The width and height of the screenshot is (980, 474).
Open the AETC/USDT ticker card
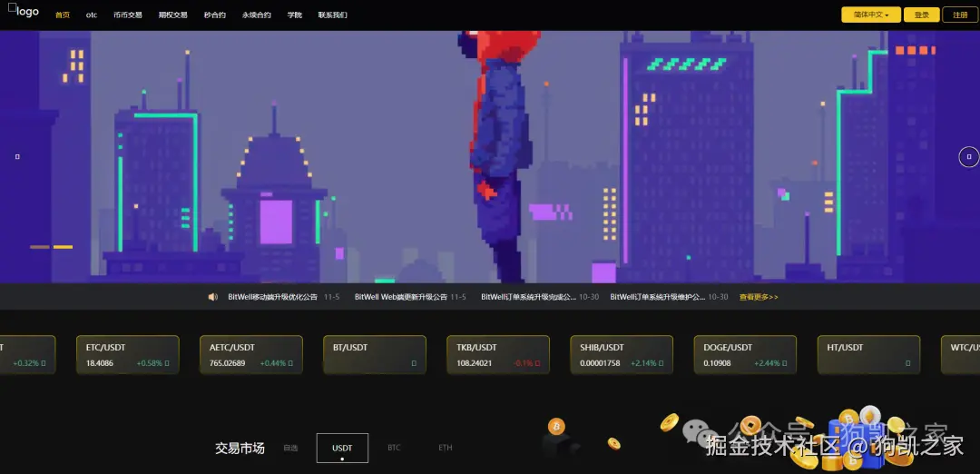pos(251,354)
